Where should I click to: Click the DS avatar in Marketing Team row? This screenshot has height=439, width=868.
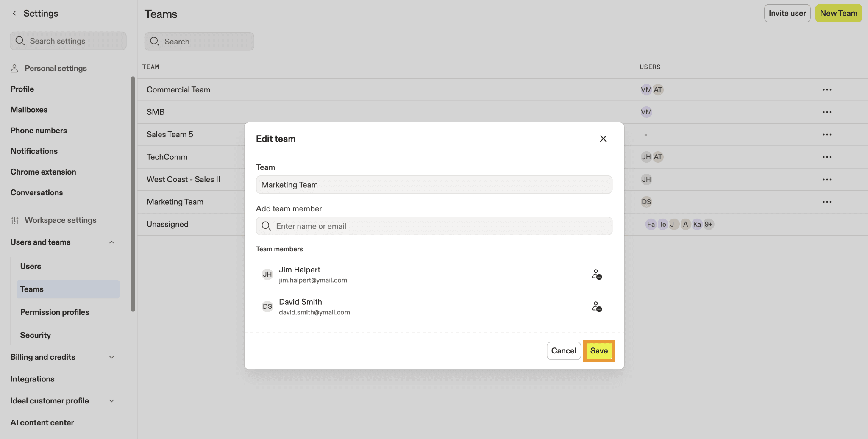coord(646,202)
